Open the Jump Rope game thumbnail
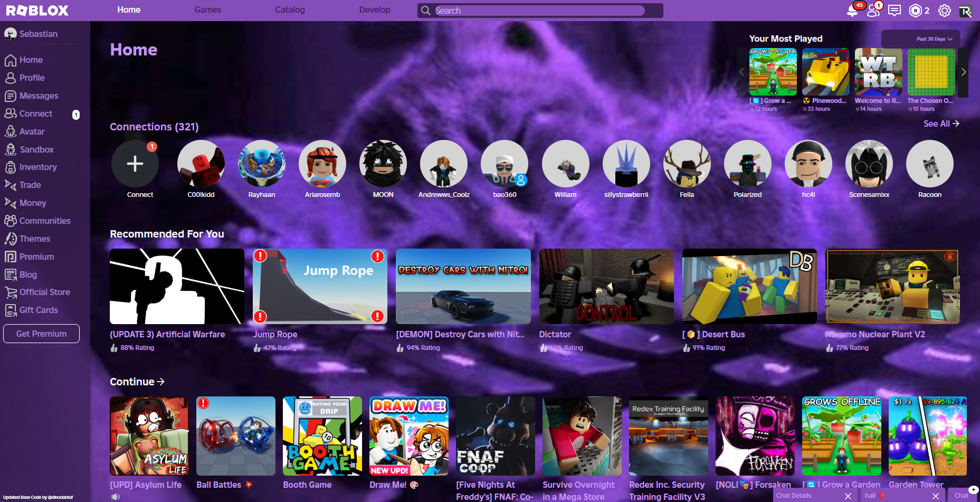This screenshot has height=502, width=980. point(320,286)
